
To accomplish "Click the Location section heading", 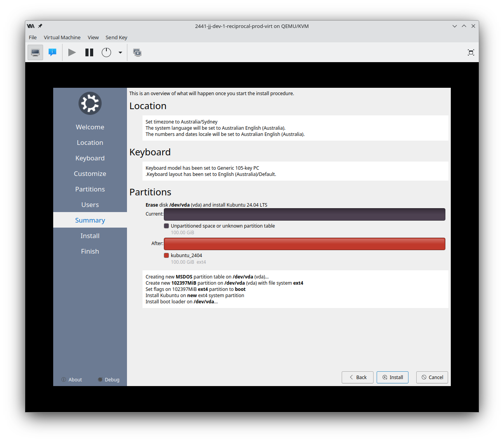I will pos(148,106).
